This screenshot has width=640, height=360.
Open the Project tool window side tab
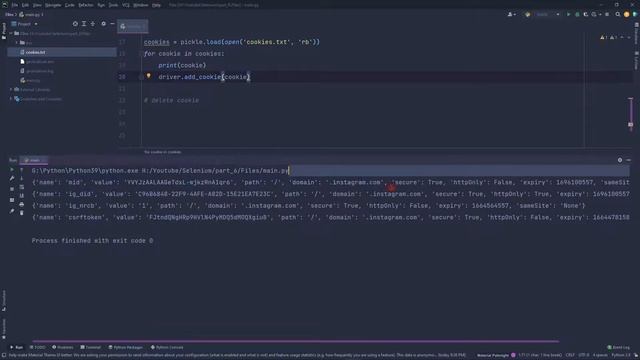pyautogui.click(x=4, y=31)
